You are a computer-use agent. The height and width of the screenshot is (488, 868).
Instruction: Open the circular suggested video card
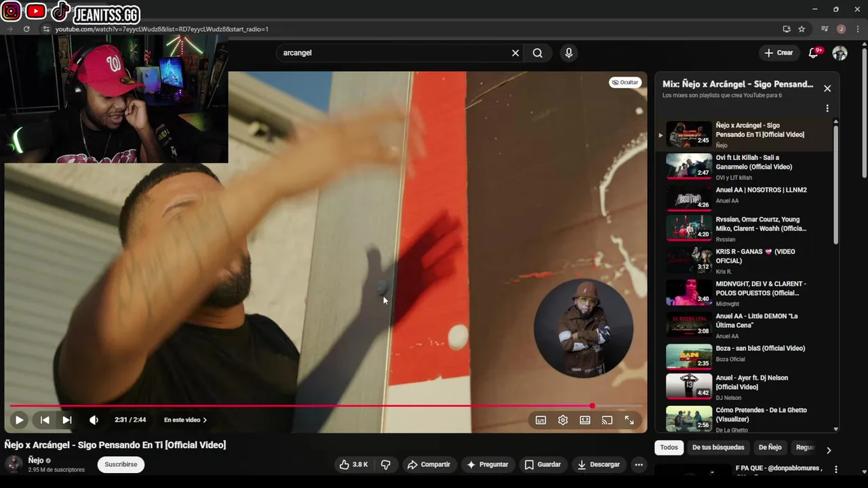(x=583, y=328)
